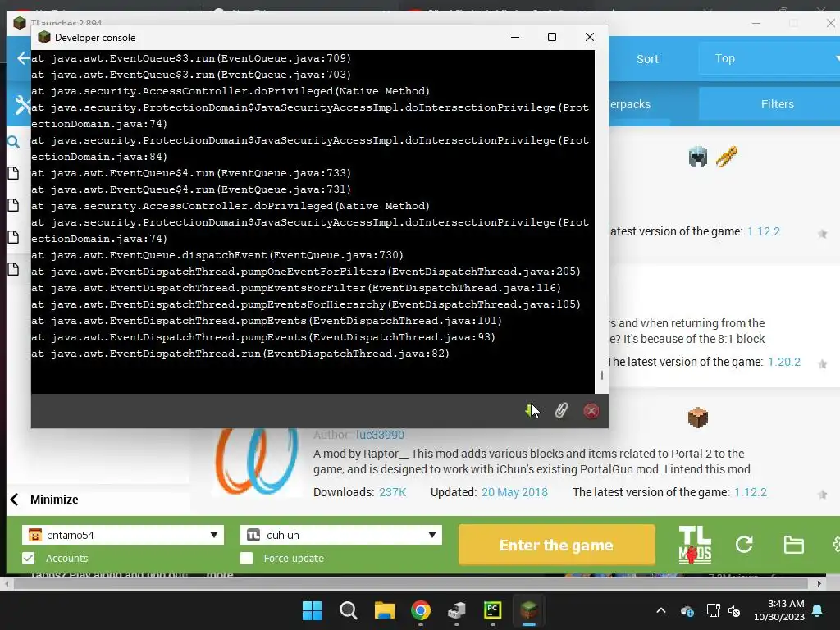This screenshot has height=630, width=840.
Task: Open author link luc33990
Action: [x=380, y=435]
